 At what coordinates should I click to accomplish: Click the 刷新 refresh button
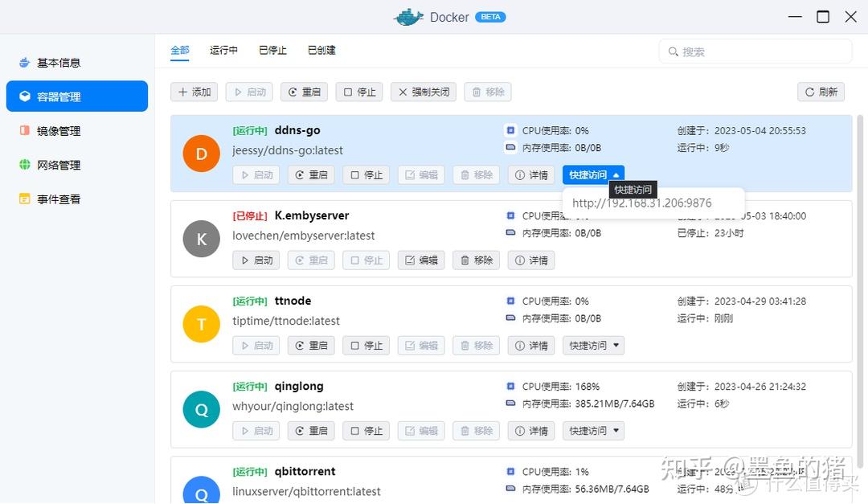821,91
